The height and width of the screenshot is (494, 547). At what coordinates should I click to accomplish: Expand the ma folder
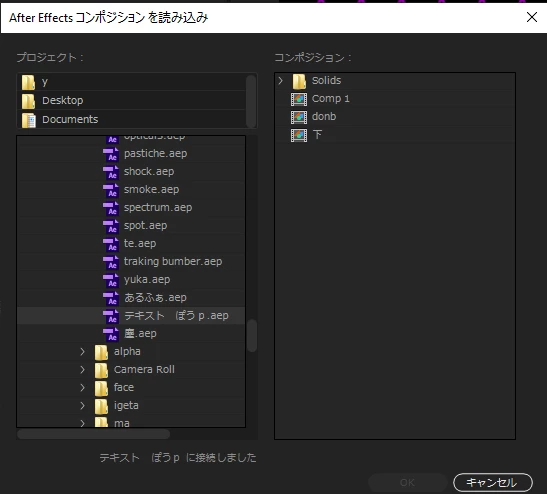(82, 423)
